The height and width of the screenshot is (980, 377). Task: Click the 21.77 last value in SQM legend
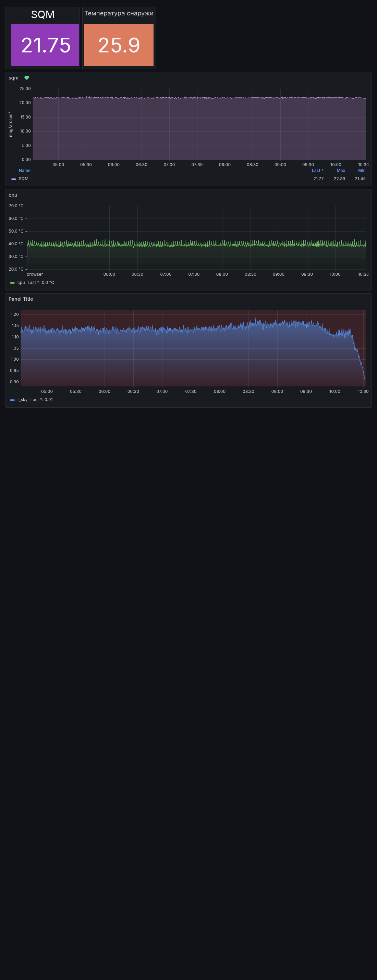tap(318, 179)
